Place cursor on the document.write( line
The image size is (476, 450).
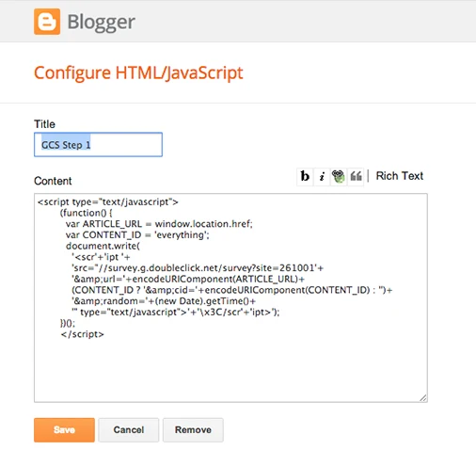point(103,246)
